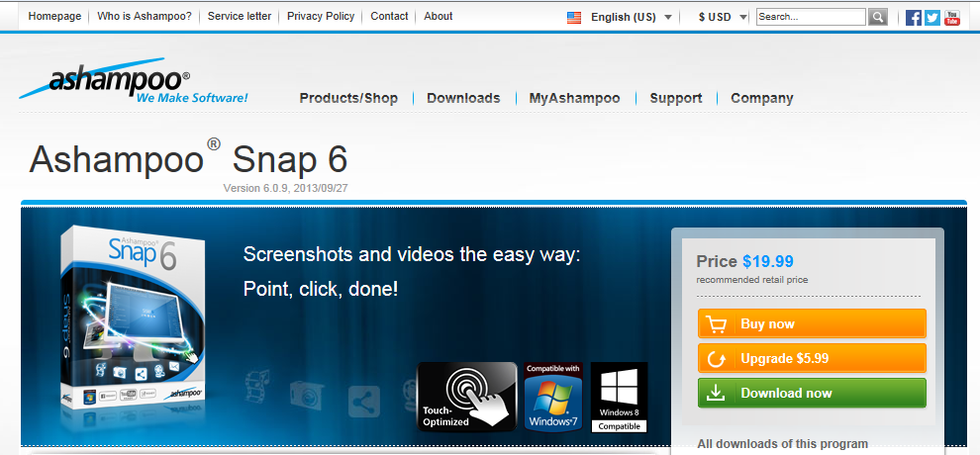The height and width of the screenshot is (455, 980).
Task: Click the Ashampoo Snap 6 page heading
Action: pyautogui.click(x=188, y=159)
